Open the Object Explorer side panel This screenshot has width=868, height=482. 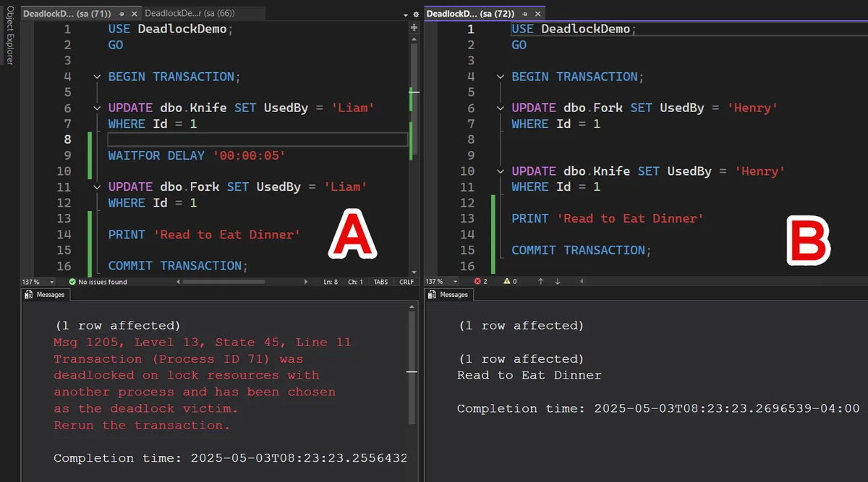click(9, 36)
